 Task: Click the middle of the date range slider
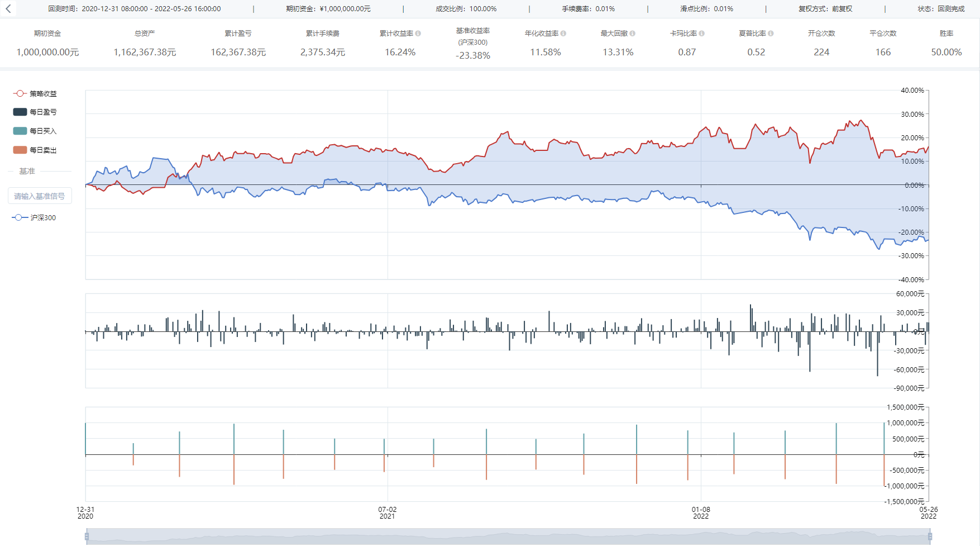tap(508, 536)
